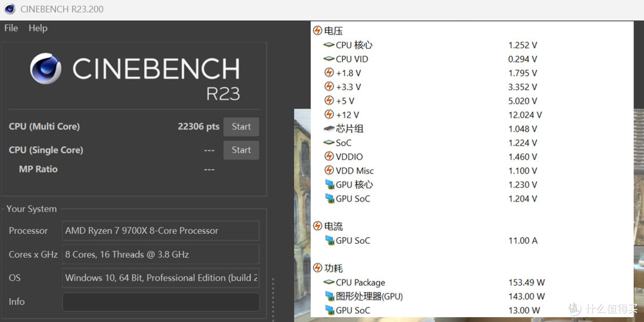Click the lightning icon beside VDD Misc
The height and width of the screenshot is (322, 644).
tap(329, 171)
